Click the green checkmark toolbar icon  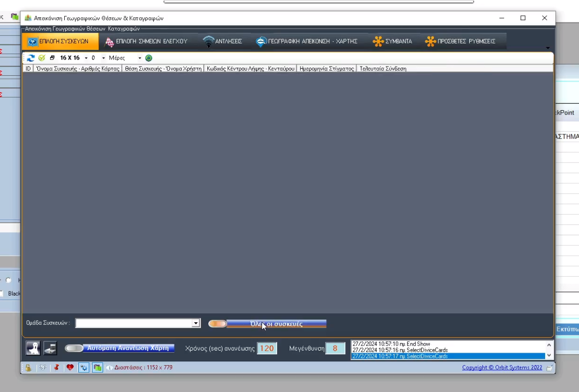click(x=41, y=58)
